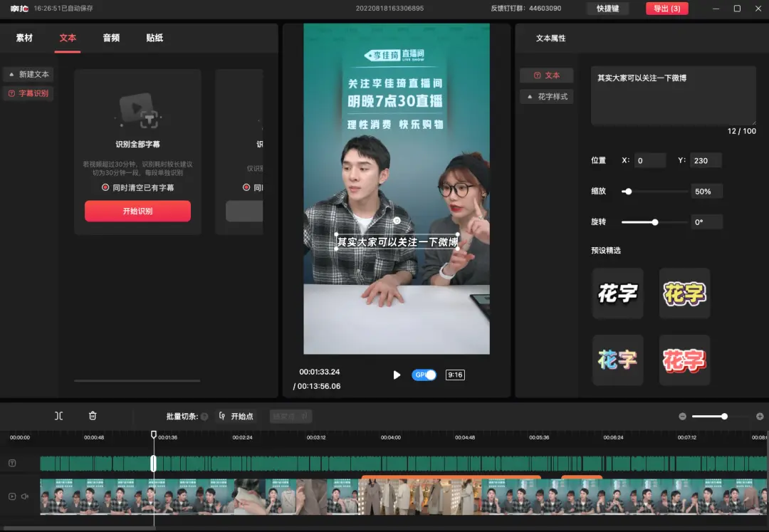Image resolution: width=769 pixels, height=532 pixels.
Task: Expand the 新建文本 section
Action: (28, 74)
